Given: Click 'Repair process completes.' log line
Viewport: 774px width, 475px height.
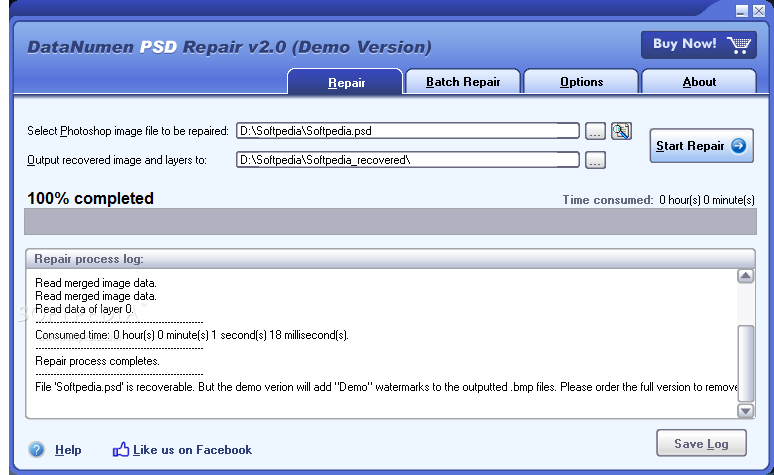Looking at the screenshot, I should [97, 361].
